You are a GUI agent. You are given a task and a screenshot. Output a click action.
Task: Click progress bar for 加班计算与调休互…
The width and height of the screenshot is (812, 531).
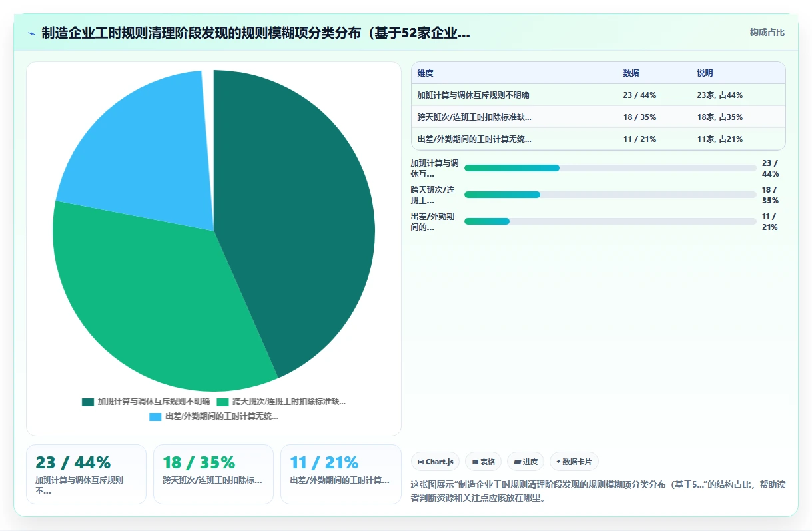(610, 168)
